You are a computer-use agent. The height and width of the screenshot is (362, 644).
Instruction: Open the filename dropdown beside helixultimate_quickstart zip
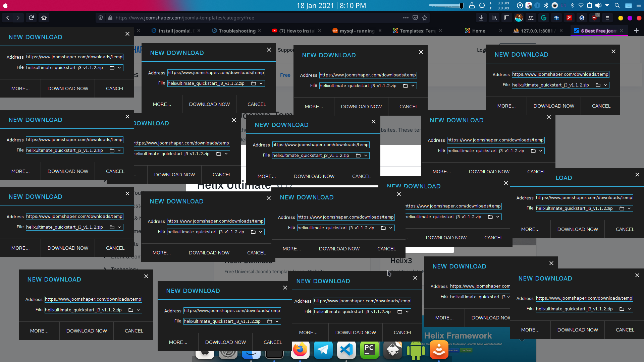[x=120, y=67]
